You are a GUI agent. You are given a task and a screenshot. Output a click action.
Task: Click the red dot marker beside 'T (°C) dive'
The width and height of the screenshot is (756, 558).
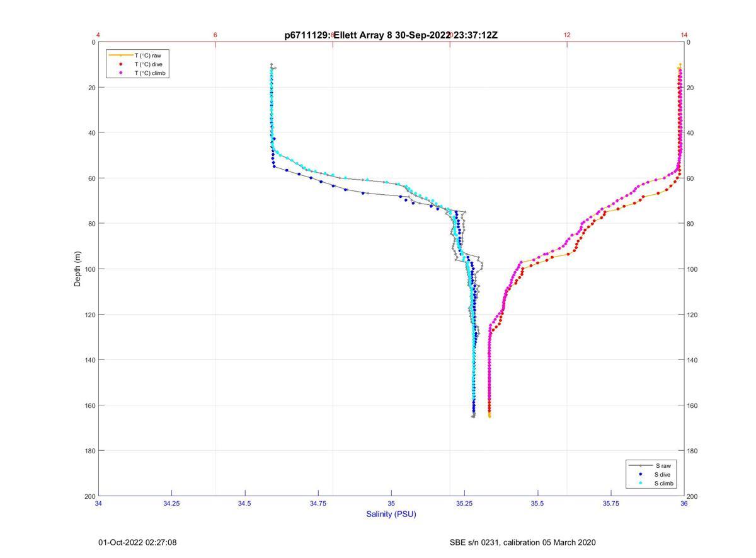[x=120, y=64]
